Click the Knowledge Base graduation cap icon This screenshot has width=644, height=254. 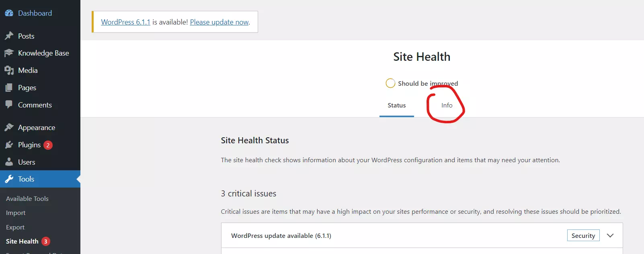(x=9, y=53)
